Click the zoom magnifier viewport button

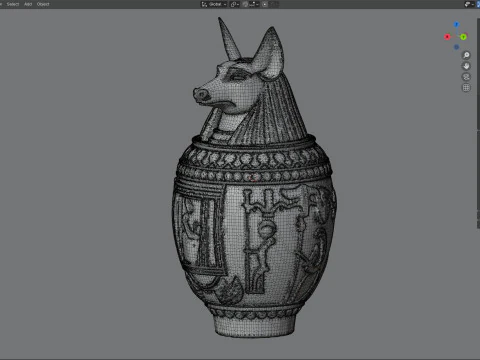[x=466, y=55]
